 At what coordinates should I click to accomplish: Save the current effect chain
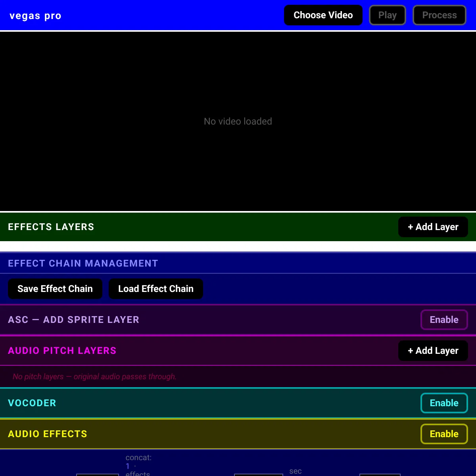click(55, 289)
